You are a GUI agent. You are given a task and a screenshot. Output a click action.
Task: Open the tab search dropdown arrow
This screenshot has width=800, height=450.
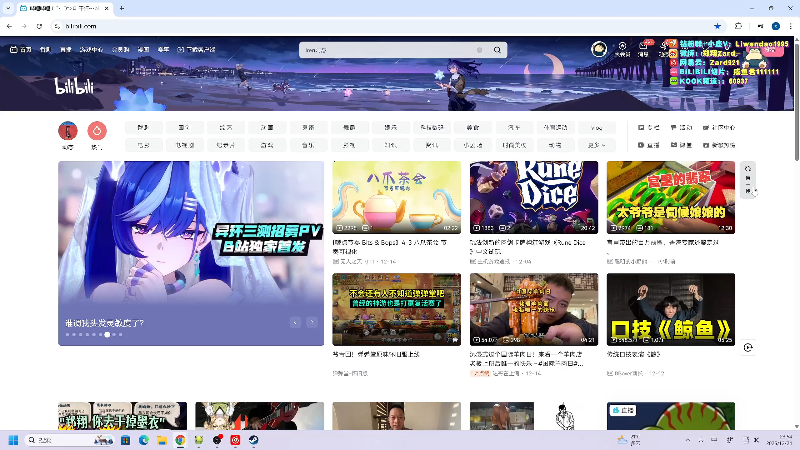(8, 8)
